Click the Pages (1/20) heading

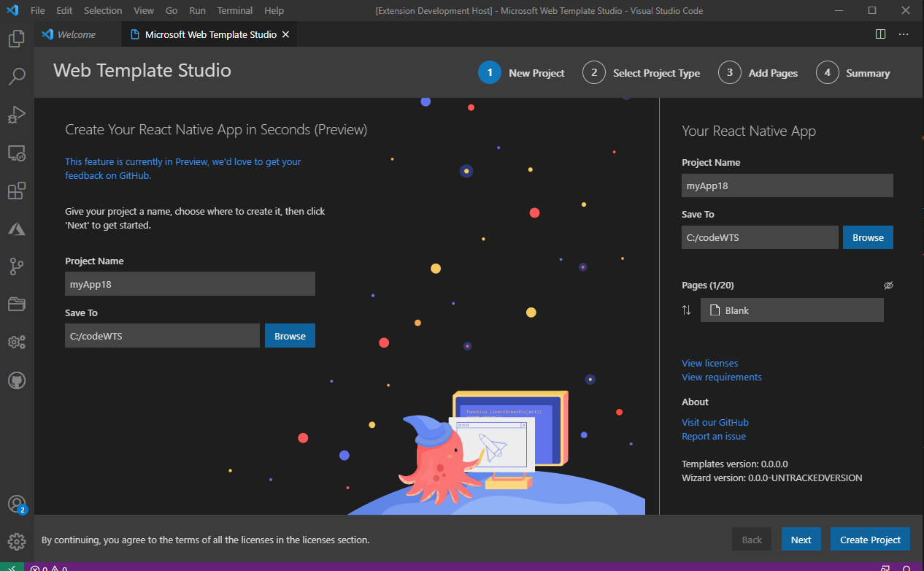[x=707, y=285]
